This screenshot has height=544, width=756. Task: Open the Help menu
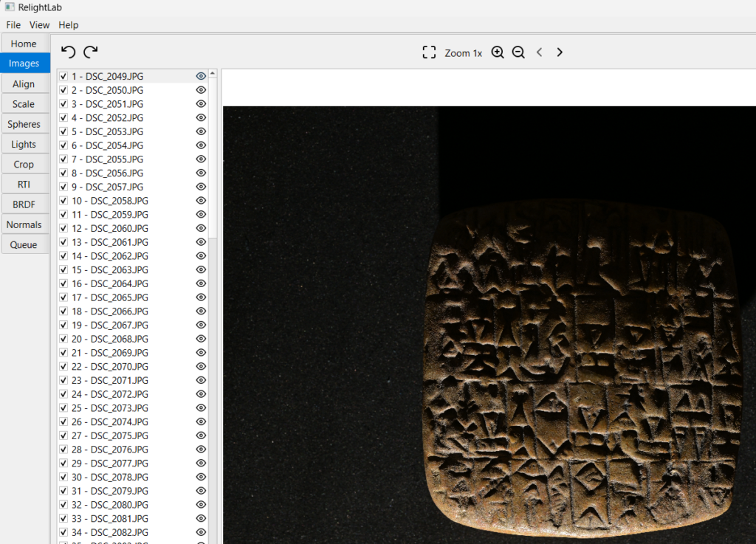click(x=69, y=25)
